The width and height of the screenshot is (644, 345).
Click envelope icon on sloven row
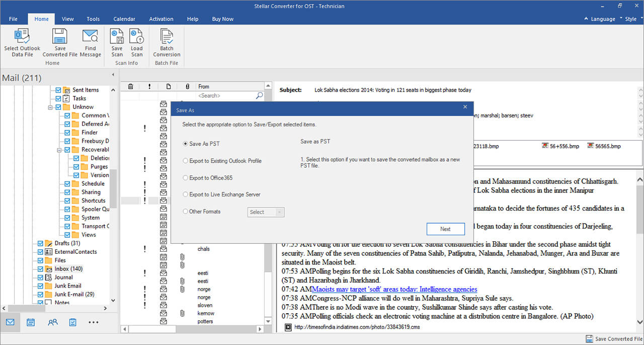point(164,305)
